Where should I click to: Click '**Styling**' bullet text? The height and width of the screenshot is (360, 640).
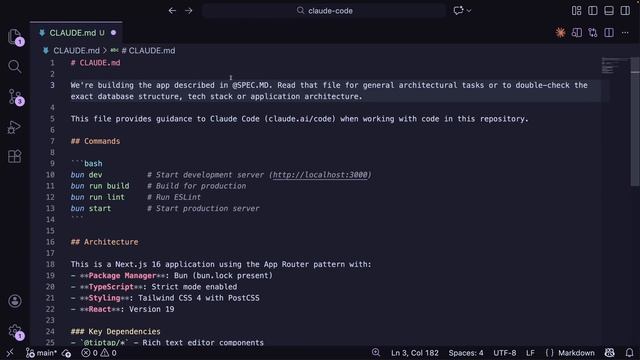pyautogui.click(x=104, y=298)
